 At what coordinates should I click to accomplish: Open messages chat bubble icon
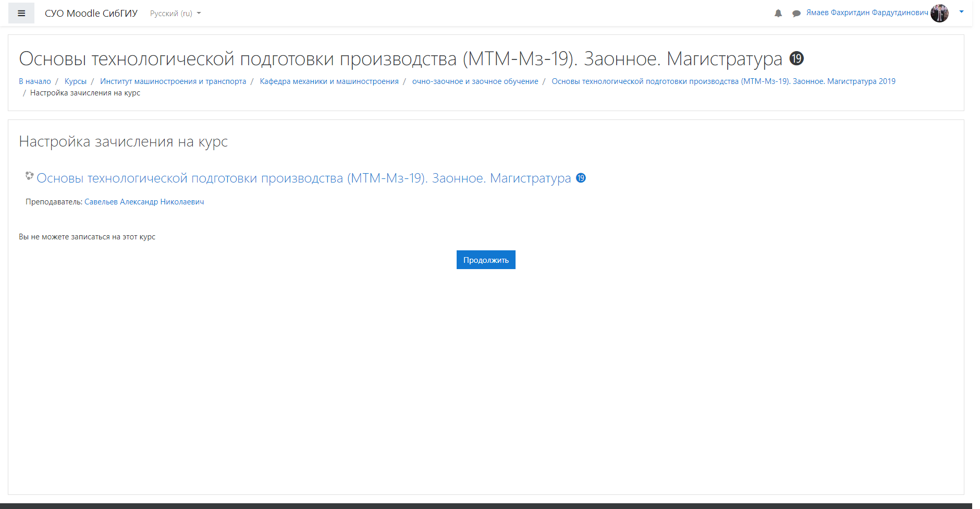click(797, 14)
